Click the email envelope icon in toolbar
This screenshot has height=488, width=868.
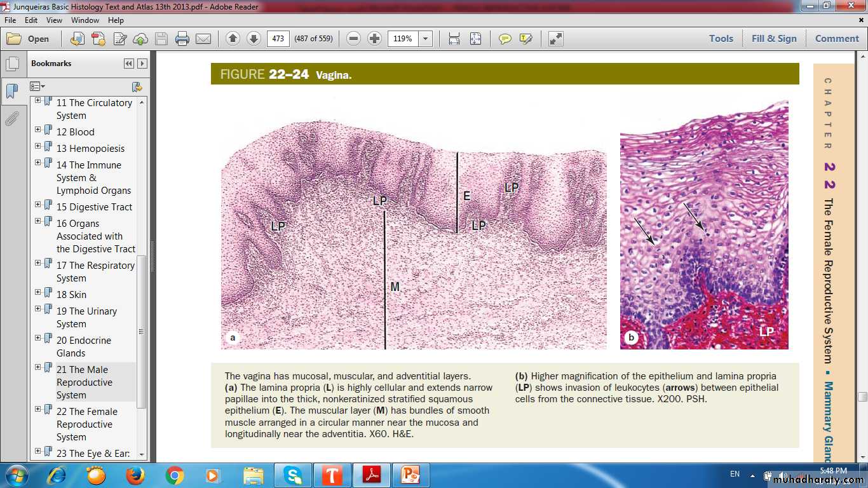pos(203,39)
